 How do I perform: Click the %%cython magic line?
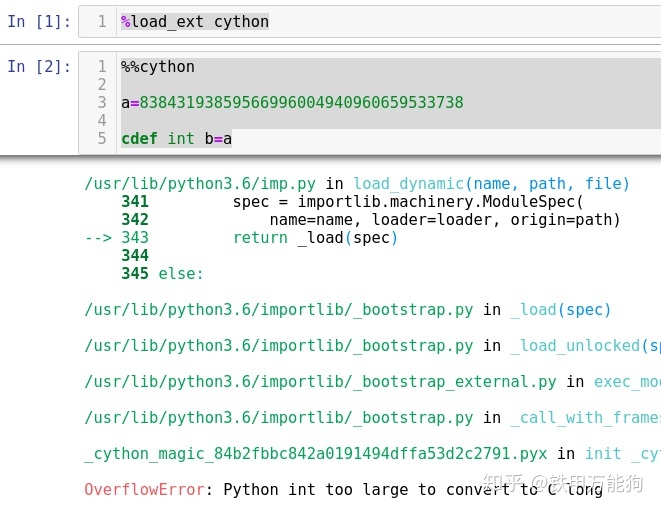pos(158,67)
